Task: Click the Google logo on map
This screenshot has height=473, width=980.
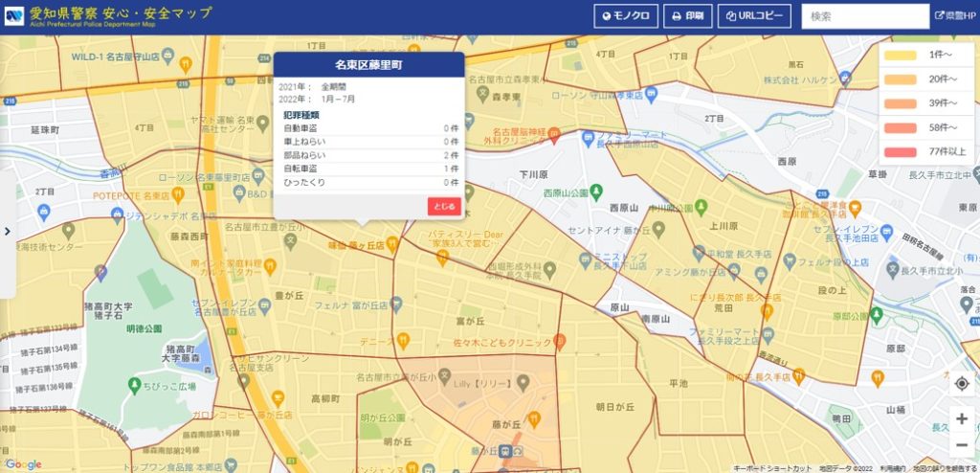Action: (23, 464)
